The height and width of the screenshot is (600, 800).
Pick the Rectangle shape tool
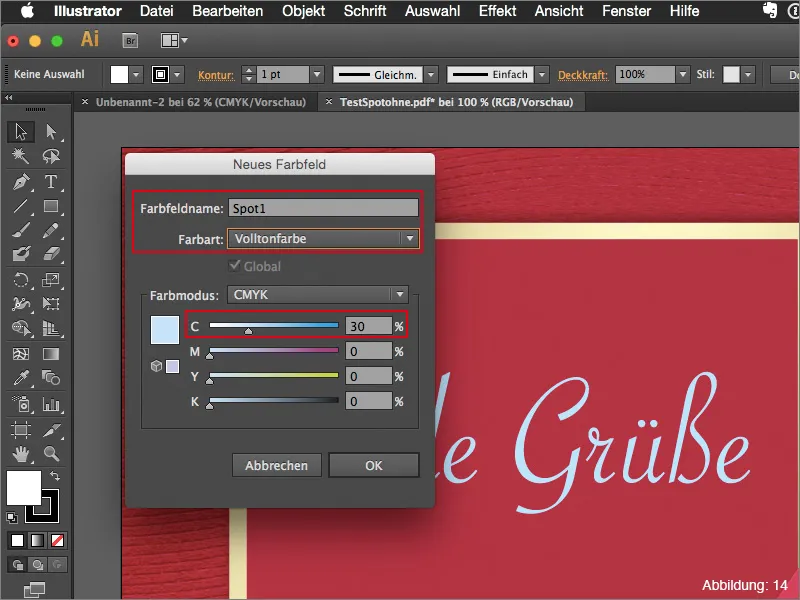coord(51,207)
